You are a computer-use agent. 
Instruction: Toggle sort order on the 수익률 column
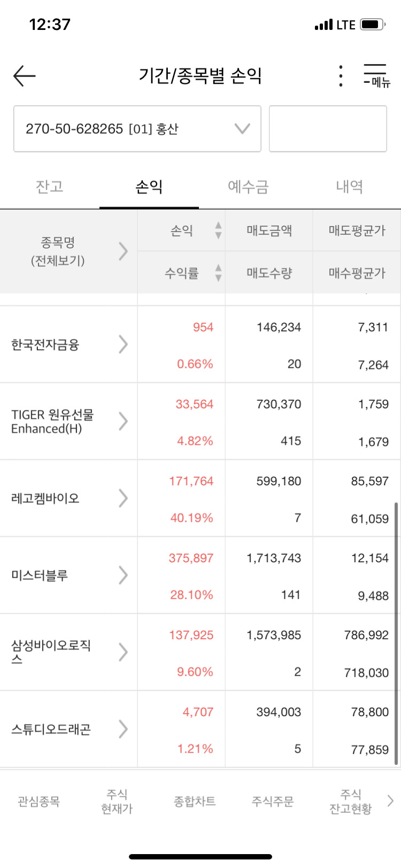click(219, 272)
